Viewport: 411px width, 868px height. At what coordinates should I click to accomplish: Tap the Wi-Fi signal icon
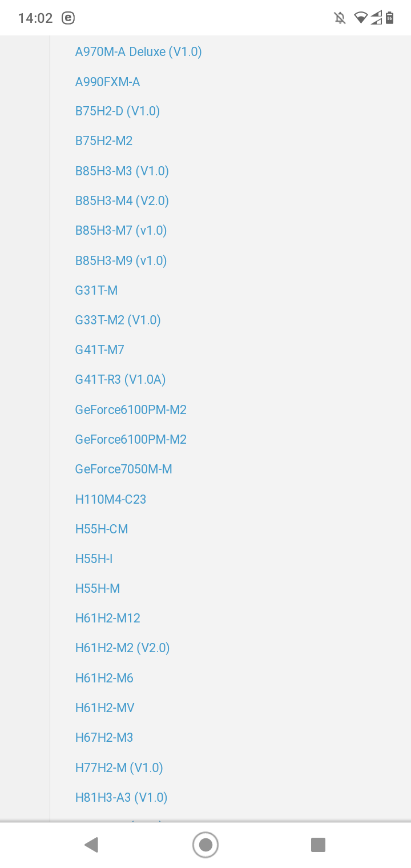360,18
